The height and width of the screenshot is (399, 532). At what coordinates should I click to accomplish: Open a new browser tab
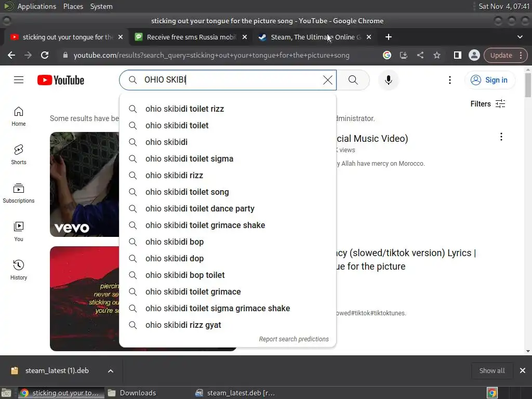[389, 37]
